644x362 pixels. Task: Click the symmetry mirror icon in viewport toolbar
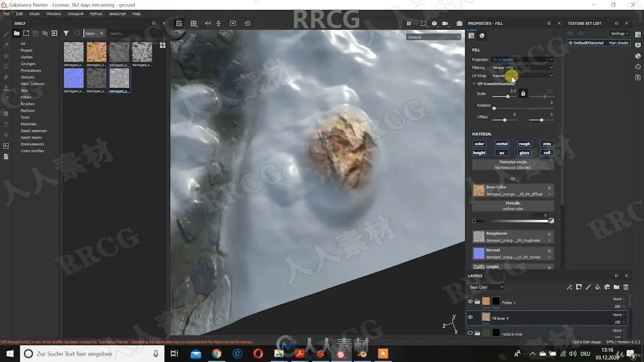208,24
